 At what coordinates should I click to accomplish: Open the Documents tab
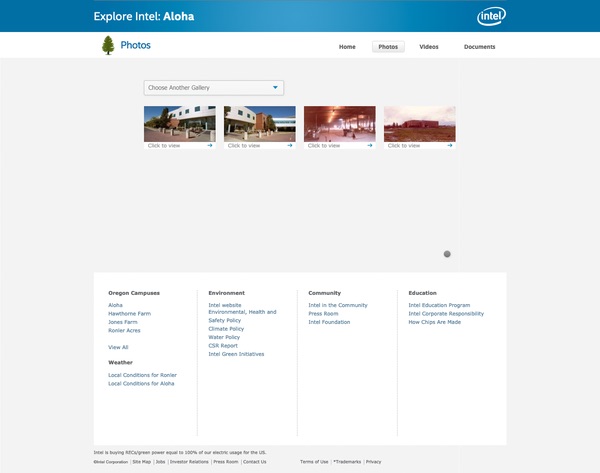[479, 47]
